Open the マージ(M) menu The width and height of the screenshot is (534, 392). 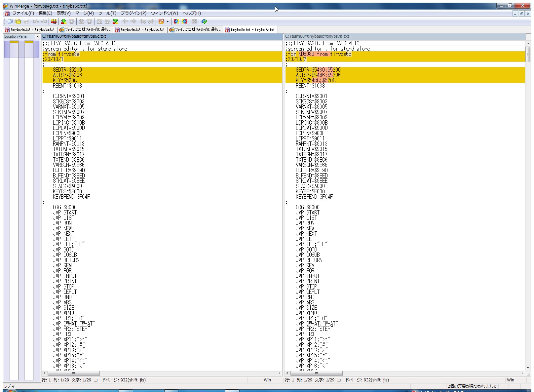coord(85,13)
